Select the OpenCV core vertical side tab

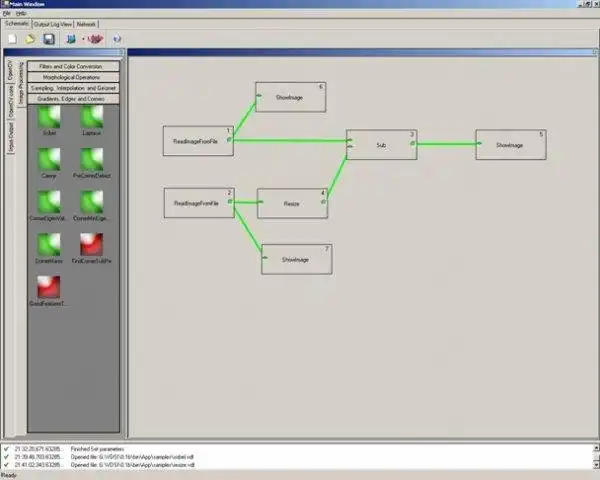pyautogui.click(x=11, y=101)
